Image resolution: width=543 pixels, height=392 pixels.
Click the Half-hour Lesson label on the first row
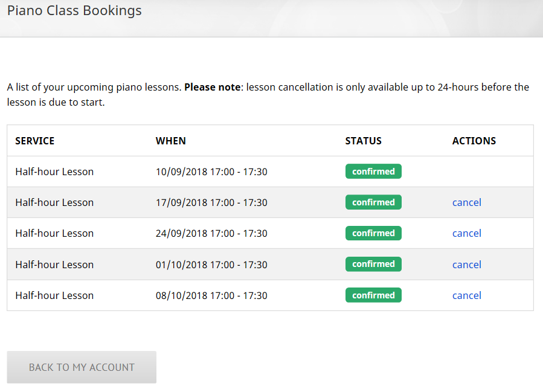[x=54, y=171]
